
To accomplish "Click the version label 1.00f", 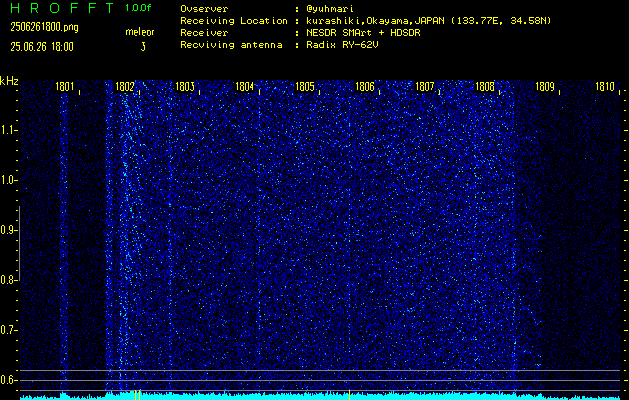I will [138, 8].
